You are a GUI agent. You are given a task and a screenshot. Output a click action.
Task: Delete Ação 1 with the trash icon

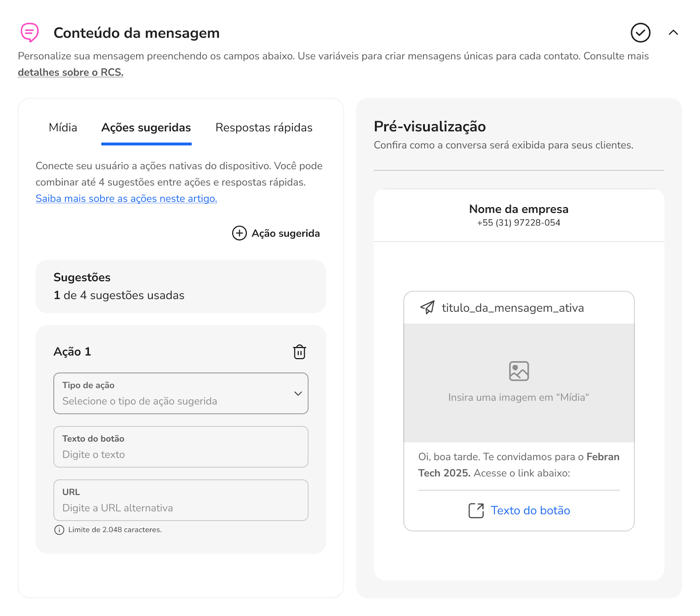pos(299,352)
